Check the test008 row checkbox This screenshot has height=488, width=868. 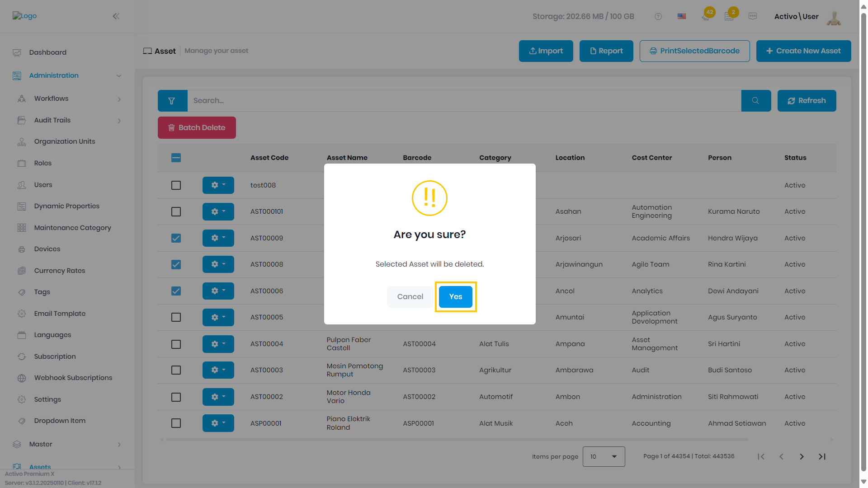click(176, 185)
